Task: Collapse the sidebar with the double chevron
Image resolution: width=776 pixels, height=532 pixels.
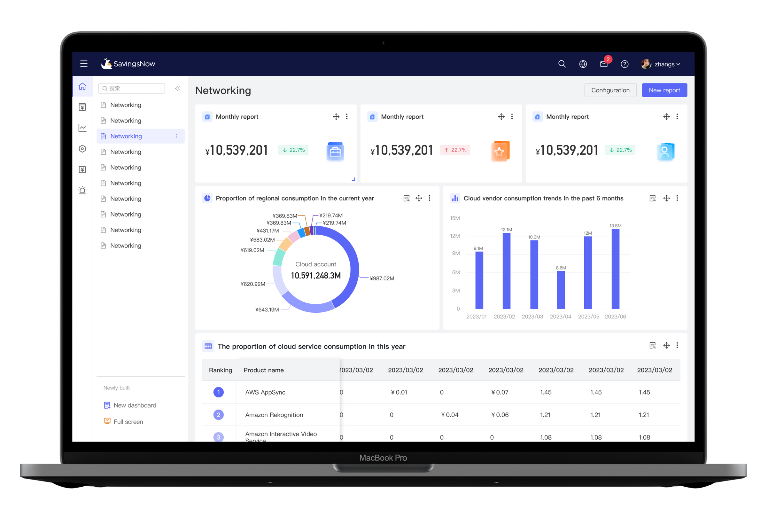Action: click(178, 88)
